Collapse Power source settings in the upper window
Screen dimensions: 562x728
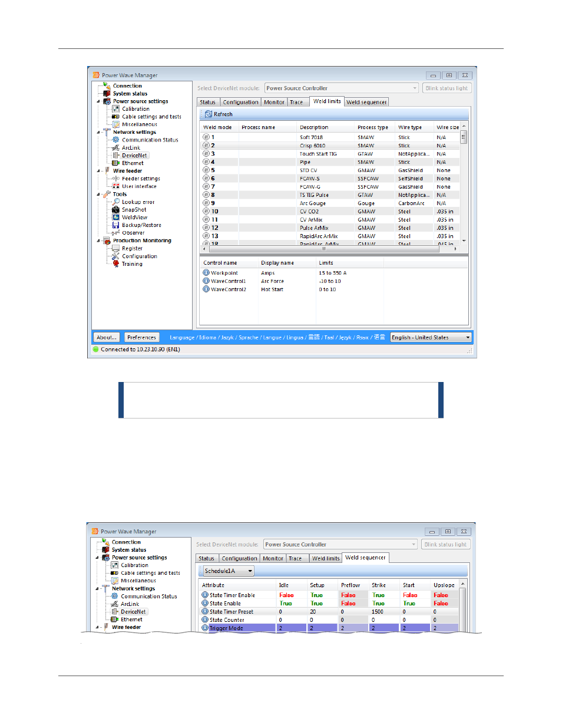98,101
